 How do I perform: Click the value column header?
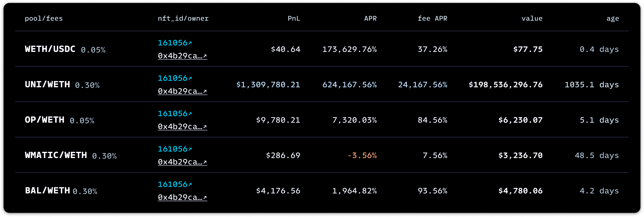[x=532, y=19]
